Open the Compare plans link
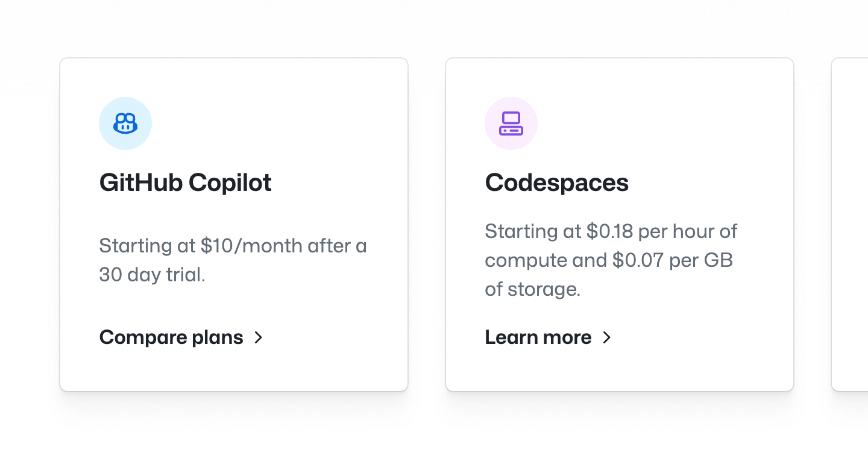This screenshot has height=453, width=868. pyautogui.click(x=171, y=337)
